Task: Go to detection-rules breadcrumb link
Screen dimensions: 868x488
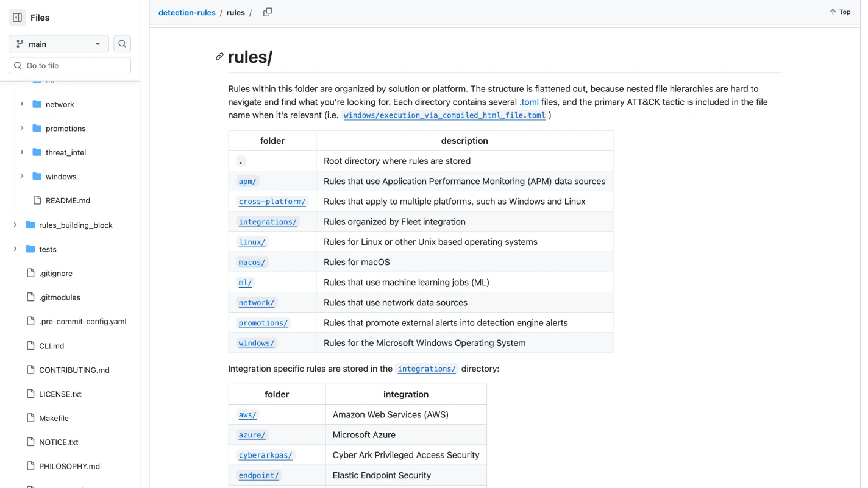Action: [x=187, y=12]
